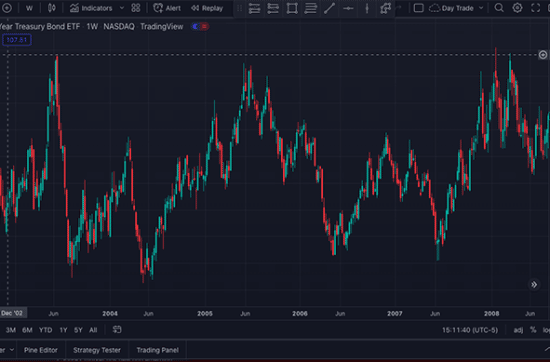Screen dimensions: 550x362
Task: Toggle the dark mode moon indicator switch
Action: tap(200, 27)
